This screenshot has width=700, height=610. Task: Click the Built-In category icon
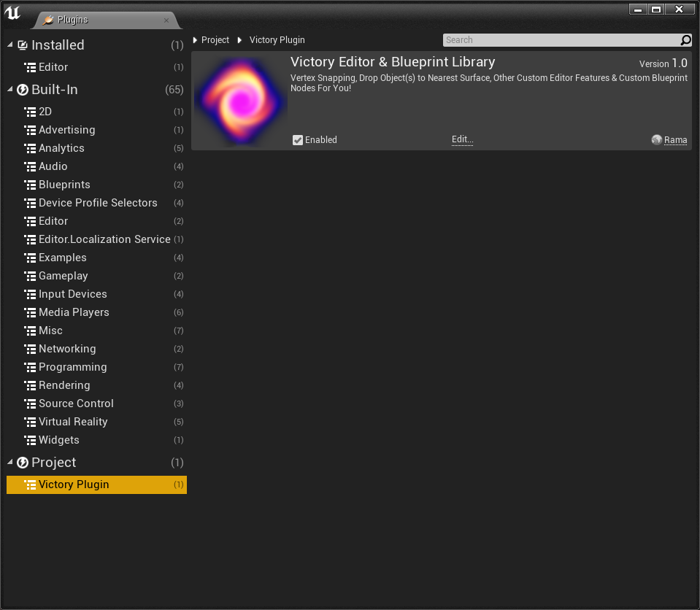[x=23, y=90]
